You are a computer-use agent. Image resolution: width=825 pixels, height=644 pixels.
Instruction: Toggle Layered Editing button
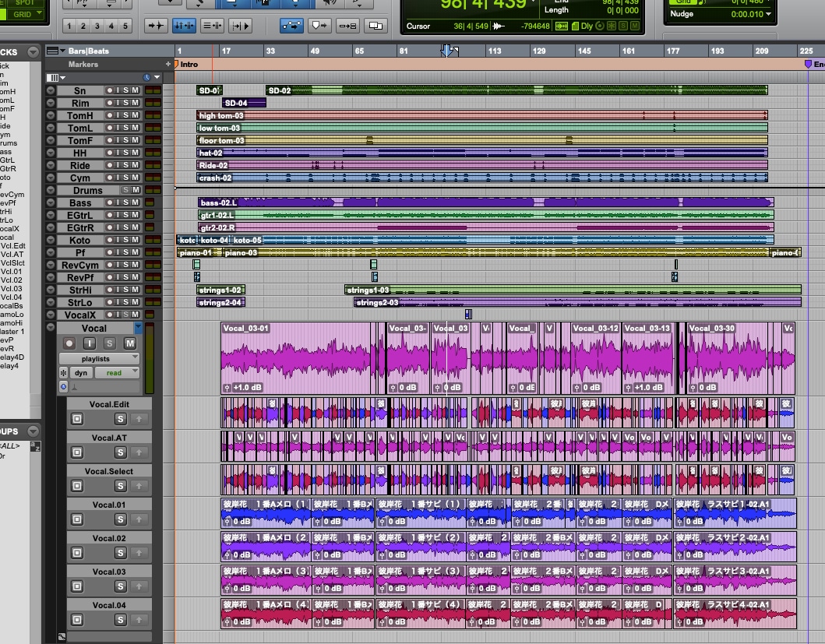375,25
